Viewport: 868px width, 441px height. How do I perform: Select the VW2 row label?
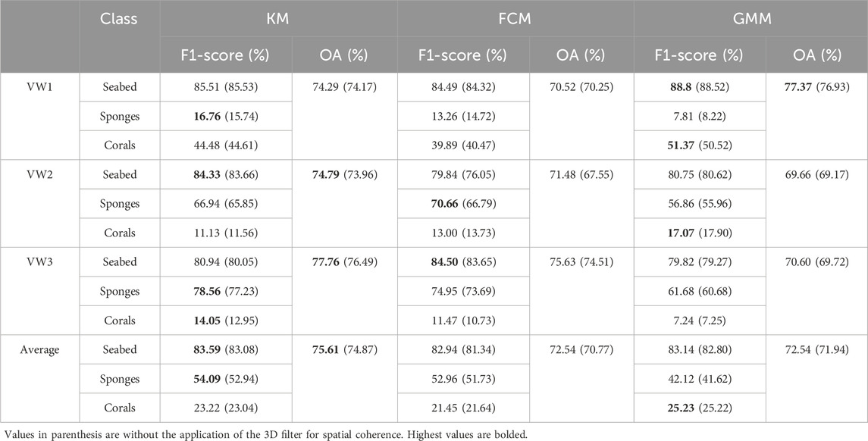click(x=39, y=174)
